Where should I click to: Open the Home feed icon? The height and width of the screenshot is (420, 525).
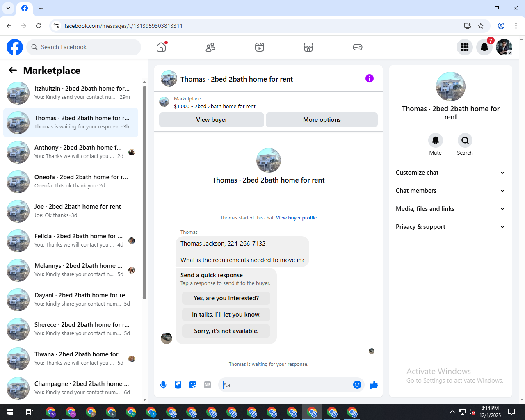[161, 47]
